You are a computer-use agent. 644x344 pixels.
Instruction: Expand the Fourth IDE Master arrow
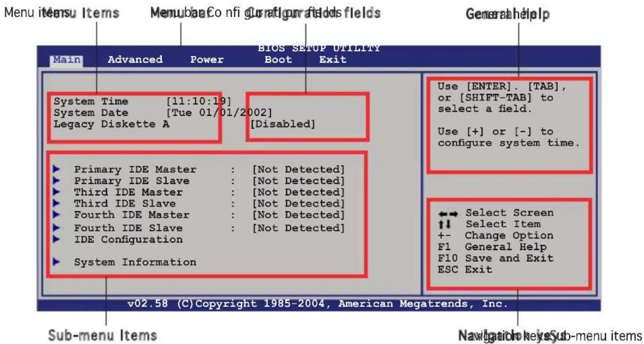tap(56, 215)
